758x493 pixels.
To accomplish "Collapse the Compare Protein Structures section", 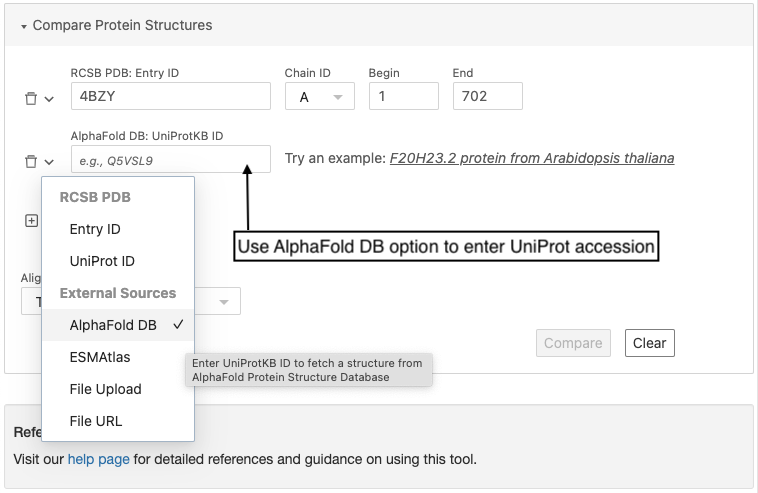I will pyautogui.click(x=24, y=27).
